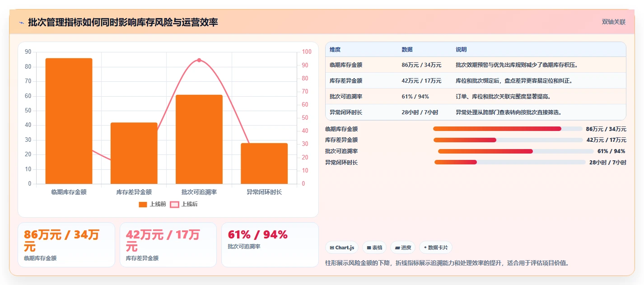Click 61% / 94% at the progress bar end

[x=611, y=151]
